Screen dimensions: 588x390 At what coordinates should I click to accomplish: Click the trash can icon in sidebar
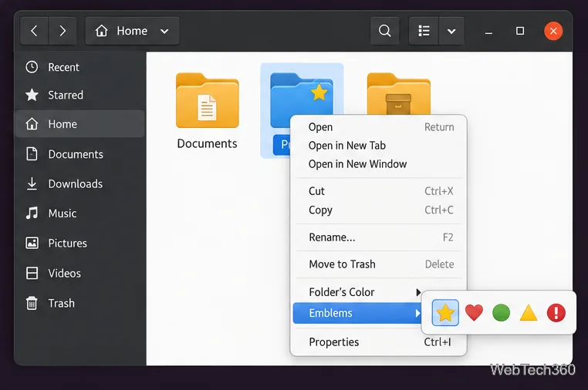[32, 303]
